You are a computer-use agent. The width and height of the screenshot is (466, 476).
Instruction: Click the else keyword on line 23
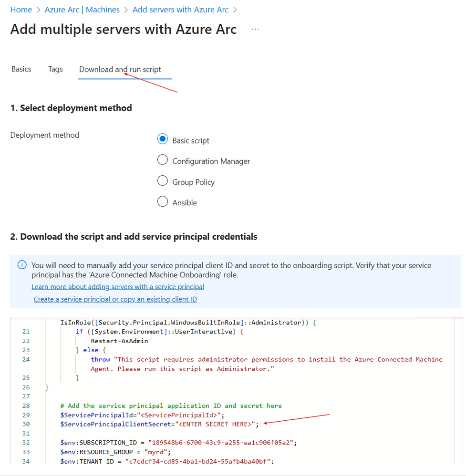tap(91, 350)
